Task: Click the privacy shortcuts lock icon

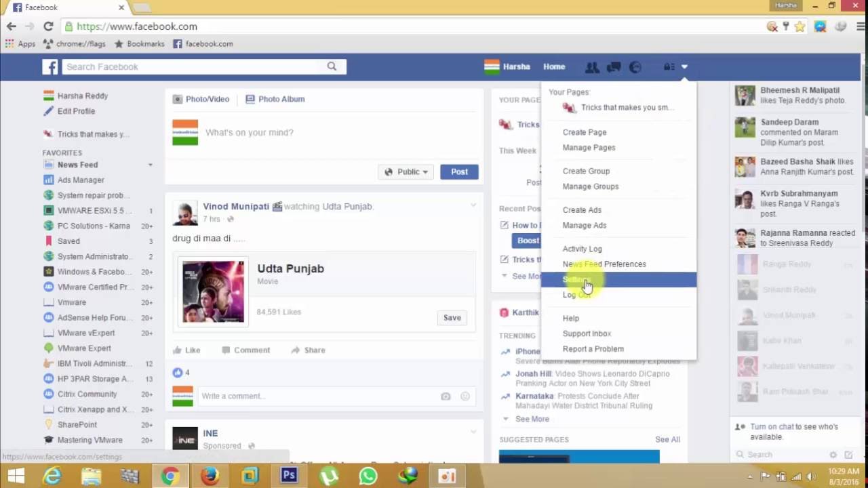Action: (x=669, y=66)
